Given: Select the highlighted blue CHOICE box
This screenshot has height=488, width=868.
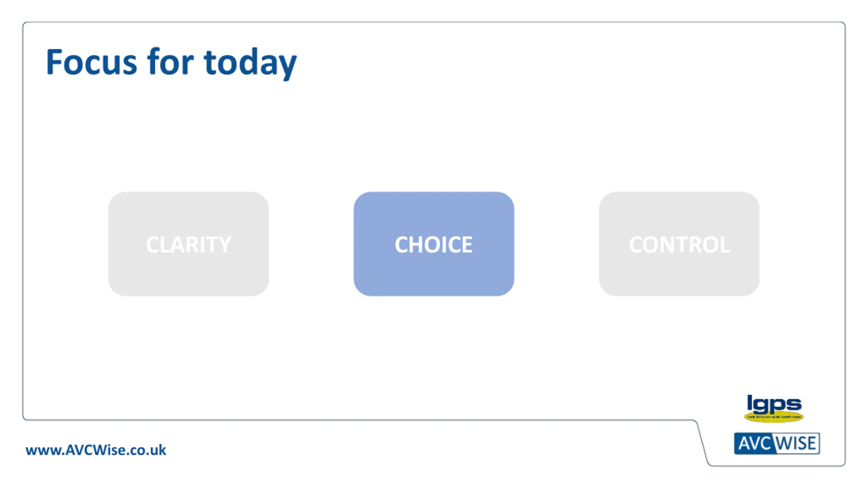Looking at the screenshot, I should (x=434, y=244).
